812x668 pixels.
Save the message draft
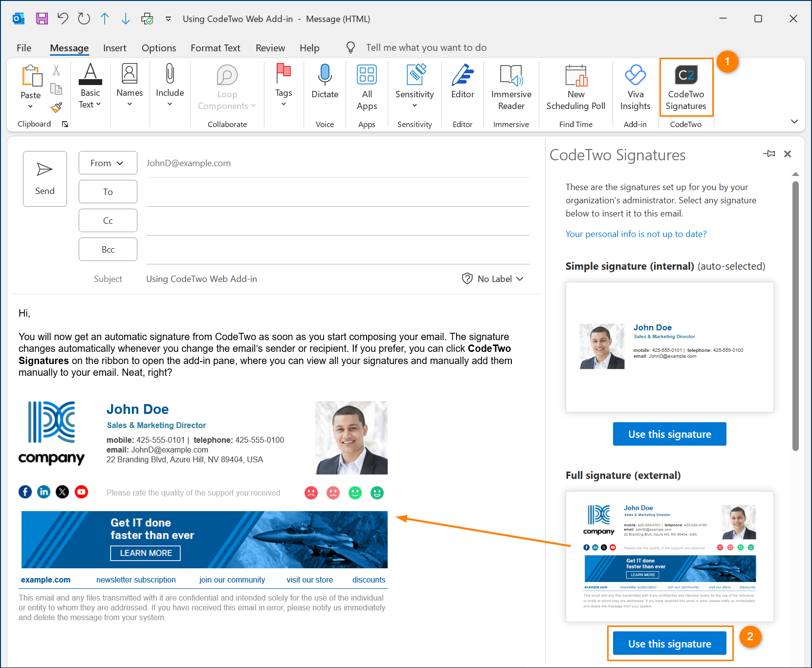[x=42, y=19]
